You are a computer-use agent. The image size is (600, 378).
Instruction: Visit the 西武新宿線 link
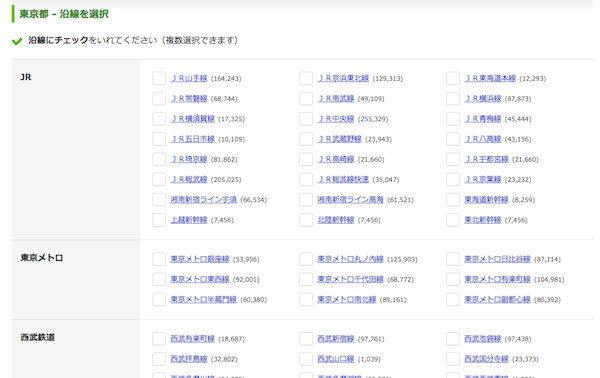pos(336,339)
